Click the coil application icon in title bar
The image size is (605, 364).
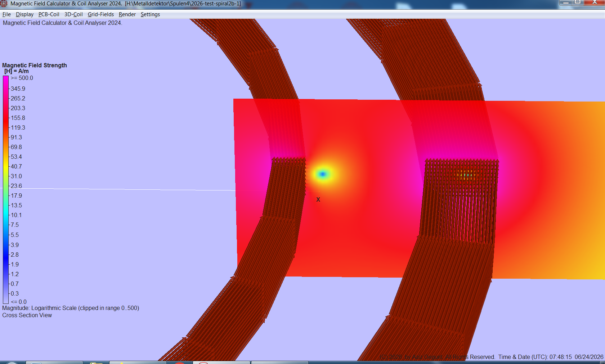(4, 4)
